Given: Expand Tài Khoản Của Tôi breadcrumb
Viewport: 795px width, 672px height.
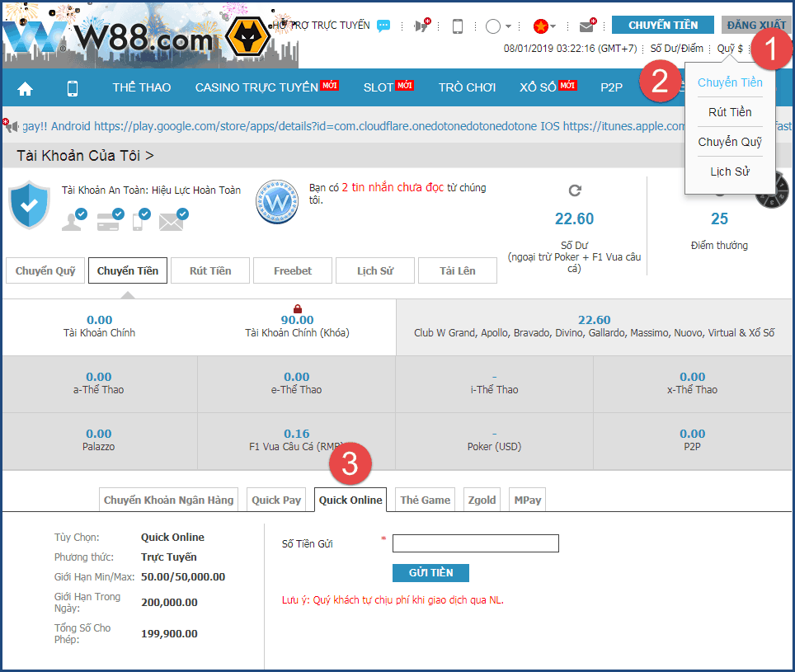Looking at the screenshot, I should (x=85, y=156).
